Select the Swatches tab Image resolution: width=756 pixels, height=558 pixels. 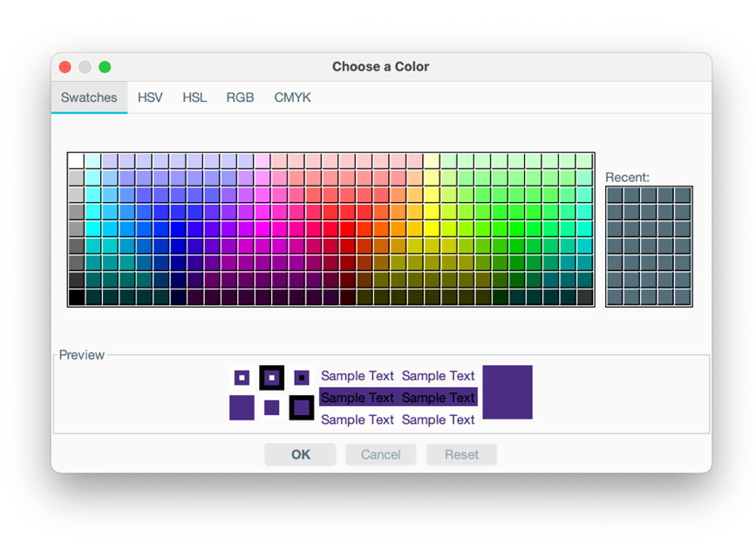[88, 98]
